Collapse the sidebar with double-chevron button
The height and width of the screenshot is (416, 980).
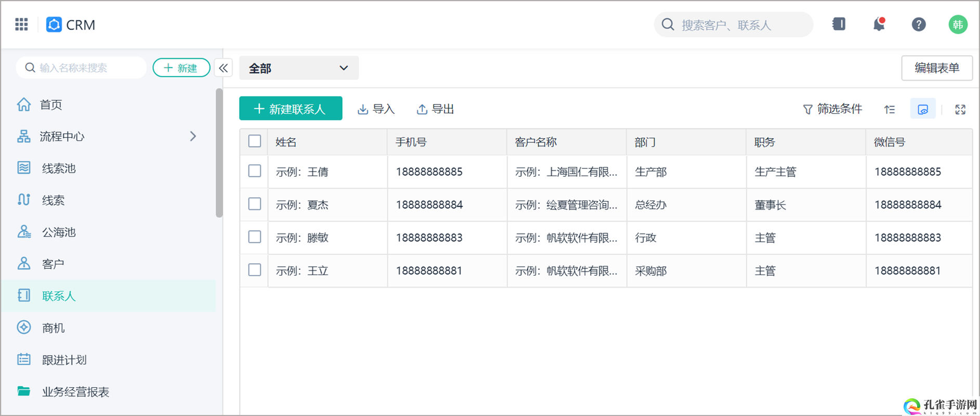click(x=224, y=68)
